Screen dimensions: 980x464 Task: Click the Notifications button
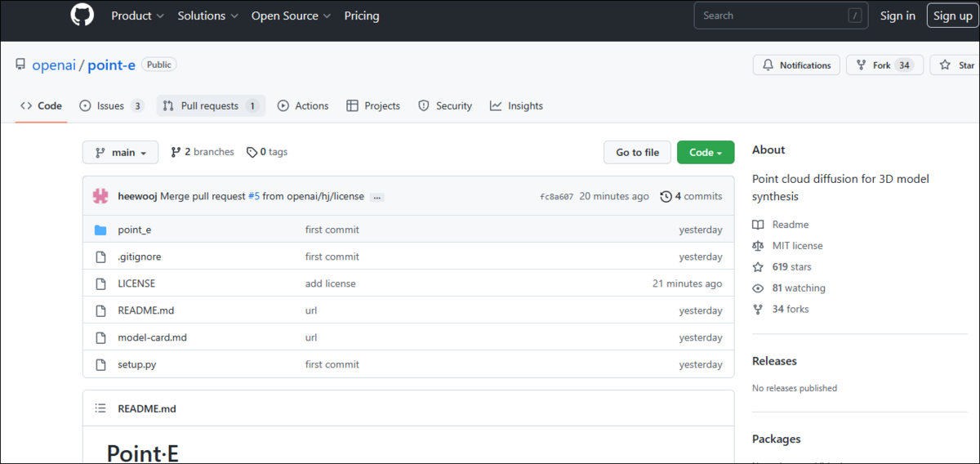click(796, 65)
